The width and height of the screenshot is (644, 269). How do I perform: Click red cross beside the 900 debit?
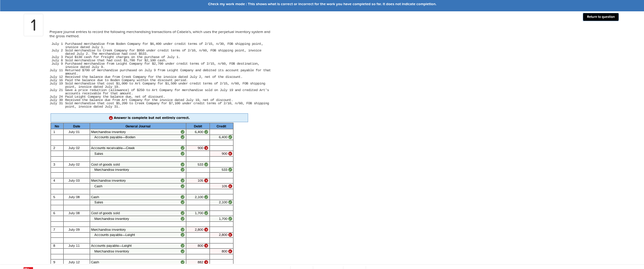[206, 148]
